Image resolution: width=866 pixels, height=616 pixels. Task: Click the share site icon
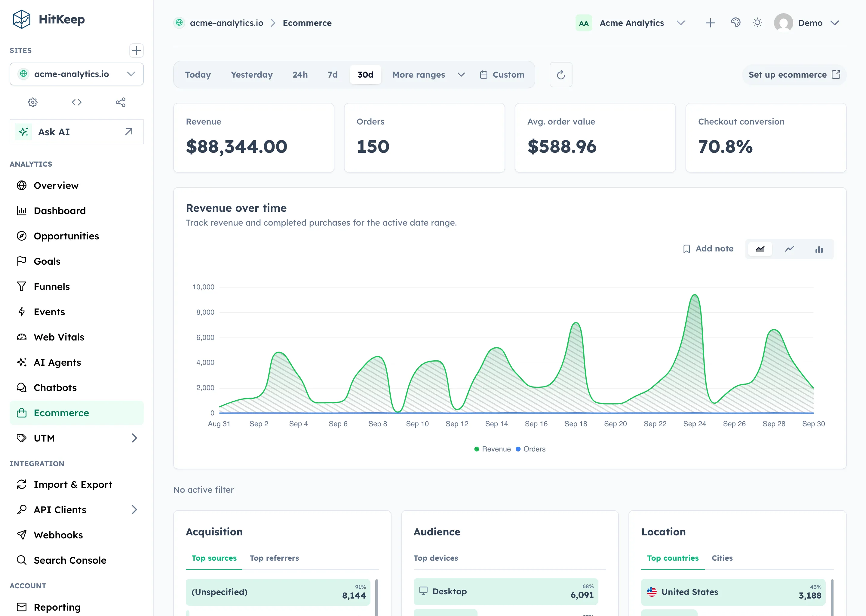pyautogui.click(x=121, y=102)
